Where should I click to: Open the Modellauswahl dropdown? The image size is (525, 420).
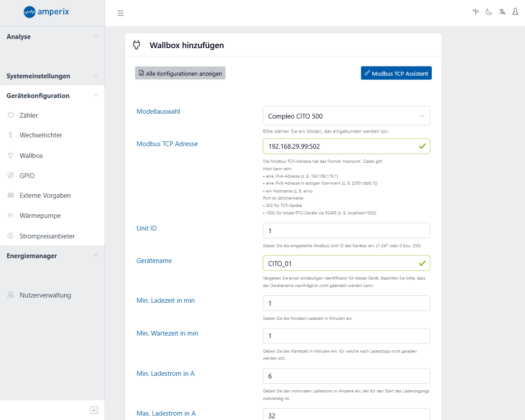click(346, 116)
